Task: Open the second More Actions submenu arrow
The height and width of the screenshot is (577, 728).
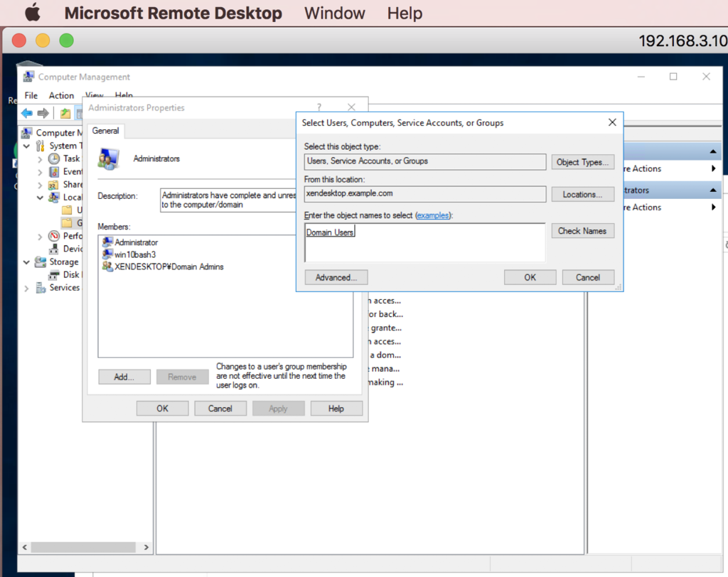Action: (713, 207)
